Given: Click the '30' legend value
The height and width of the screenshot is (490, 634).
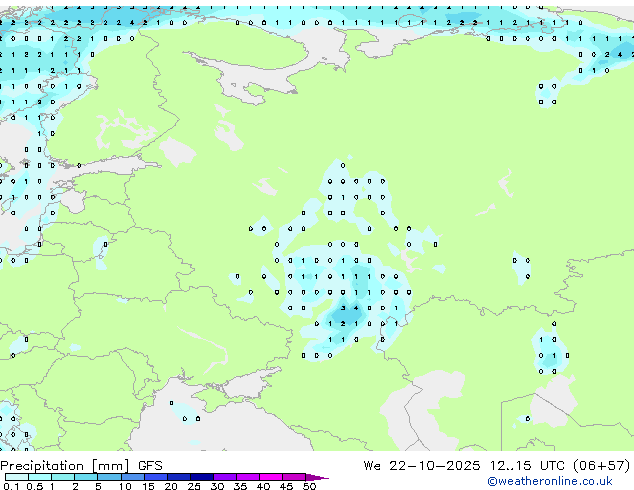Looking at the screenshot, I should coord(217,486).
